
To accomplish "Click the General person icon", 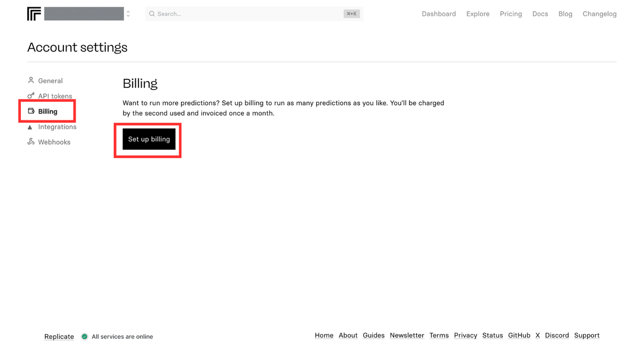I will pyautogui.click(x=31, y=80).
